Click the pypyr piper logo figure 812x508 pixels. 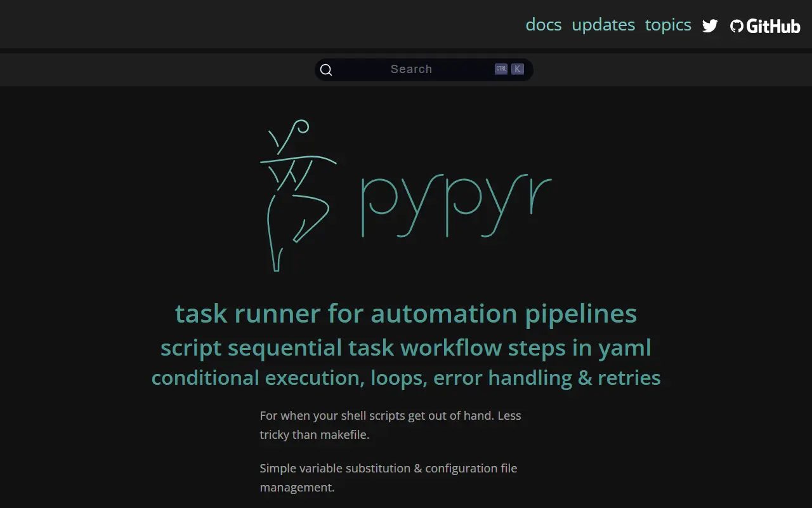tap(298, 196)
